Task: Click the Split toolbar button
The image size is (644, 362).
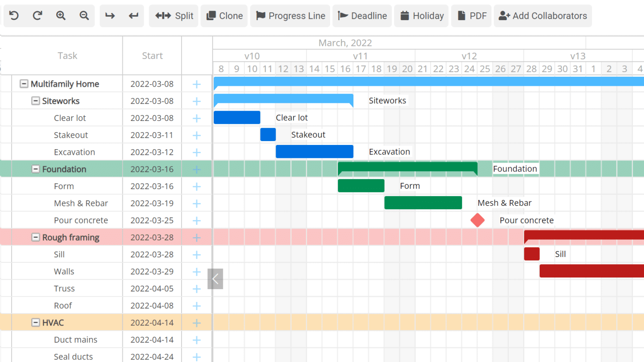Action: pyautogui.click(x=174, y=16)
